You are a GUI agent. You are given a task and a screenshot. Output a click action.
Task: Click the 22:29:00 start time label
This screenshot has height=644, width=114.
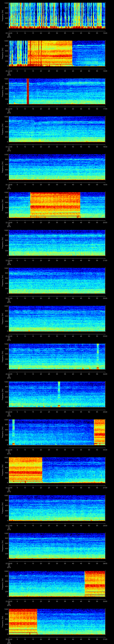pyautogui.click(x=9, y=601)
